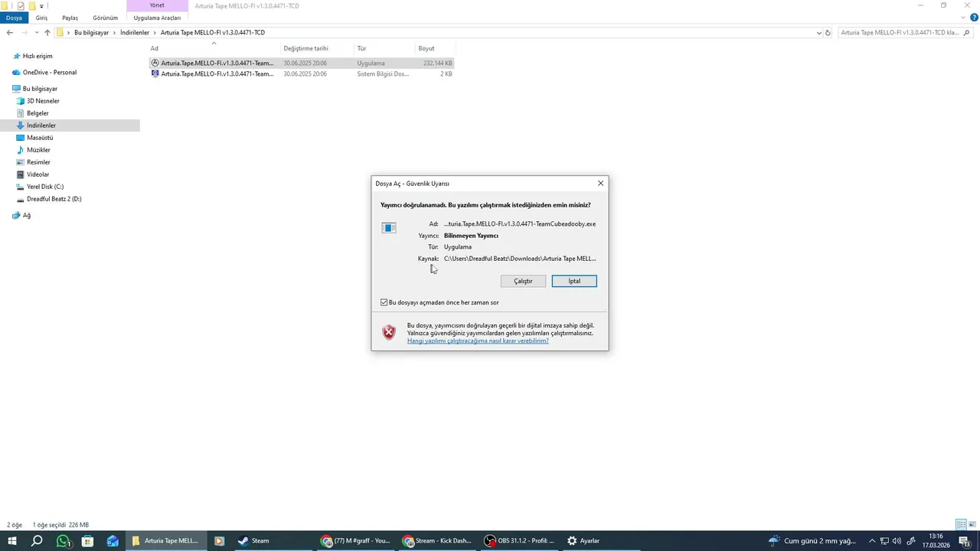Select Hızlı erişim in navigation pane
The width and height of the screenshot is (980, 551).
coord(38,56)
